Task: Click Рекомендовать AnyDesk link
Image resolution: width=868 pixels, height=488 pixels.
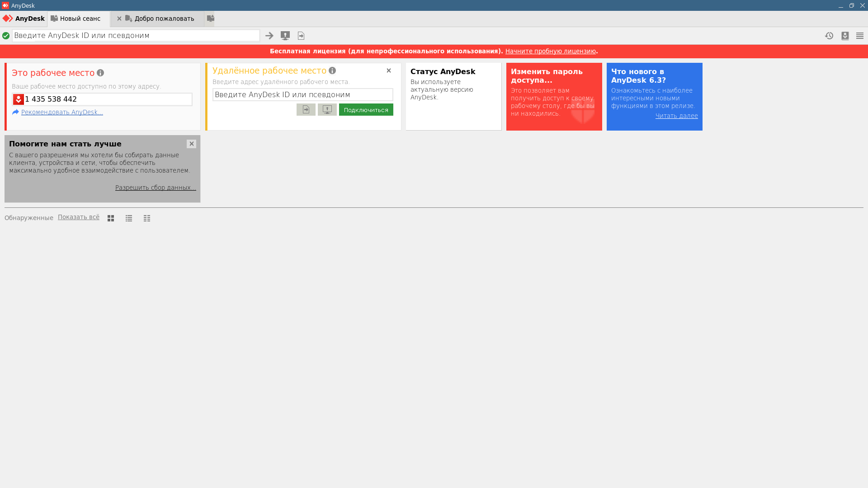Action: click(x=62, y=112)
